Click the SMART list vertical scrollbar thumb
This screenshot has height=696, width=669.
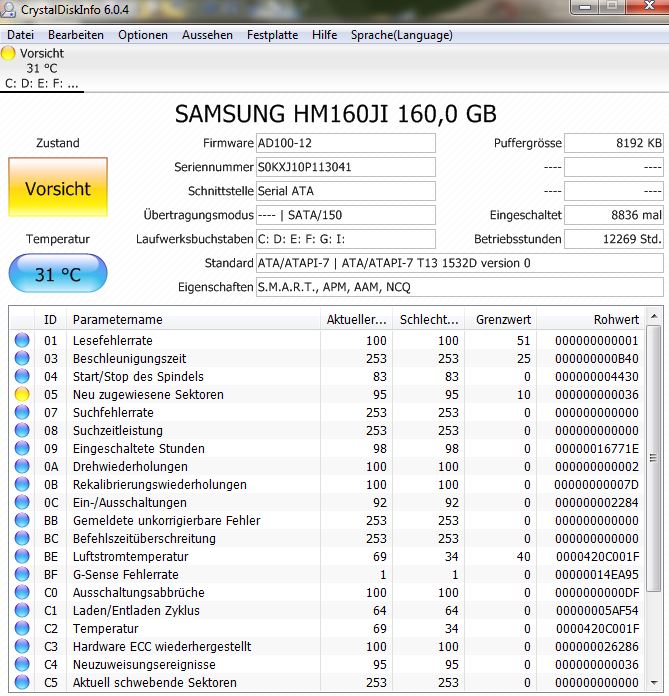click(x=653, y=458)
